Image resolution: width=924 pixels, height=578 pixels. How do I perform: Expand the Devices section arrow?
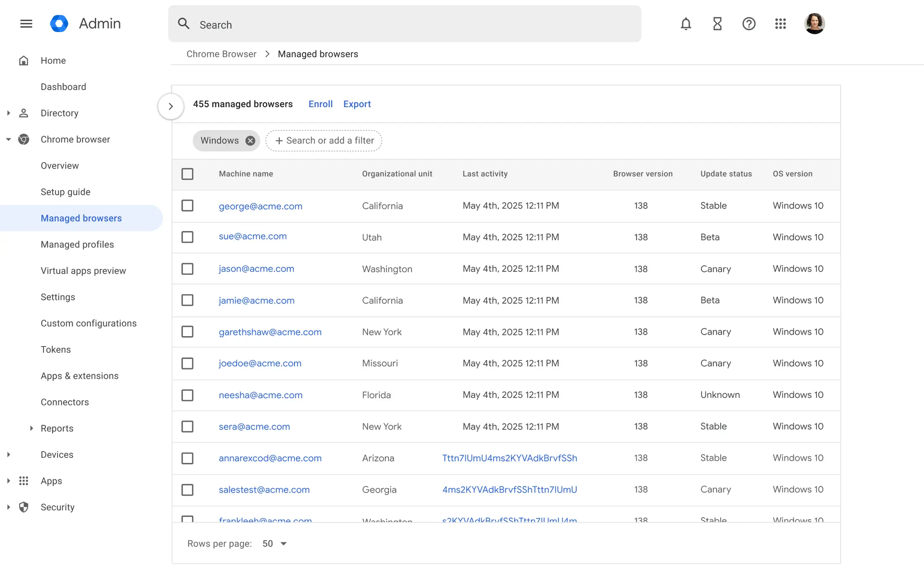click(8, 455)
